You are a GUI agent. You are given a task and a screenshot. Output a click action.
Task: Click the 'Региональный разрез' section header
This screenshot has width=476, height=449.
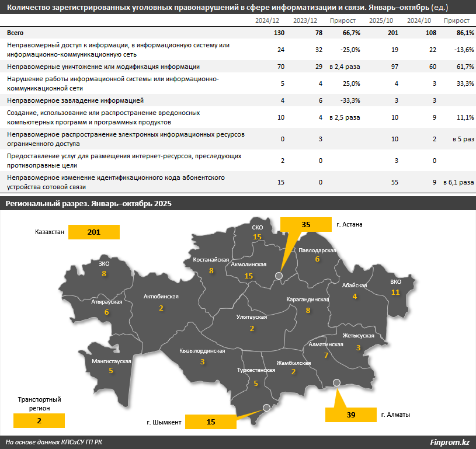click(x=88, y=203)
